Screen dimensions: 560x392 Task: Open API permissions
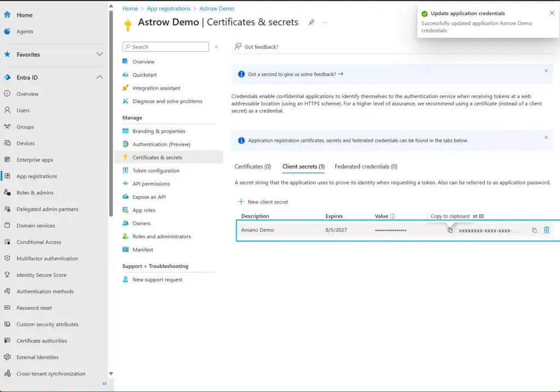coord(151,184)
